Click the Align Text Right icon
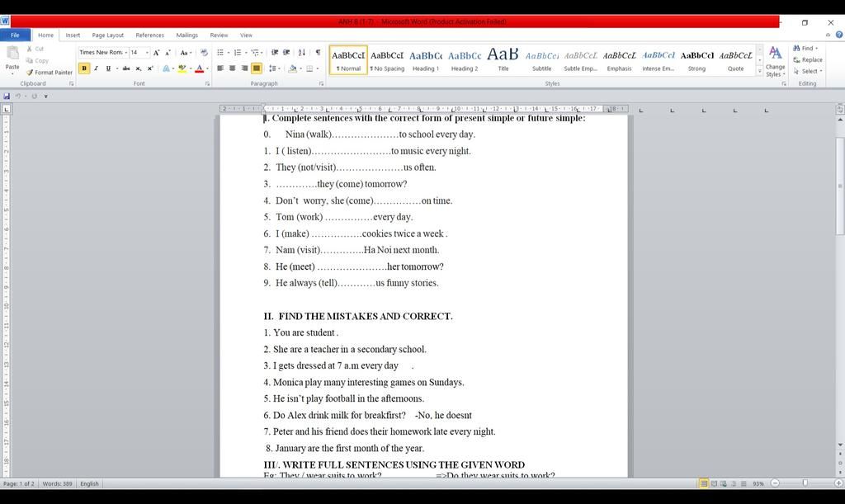This screenshot has height=504, width=845. [244, 68]
